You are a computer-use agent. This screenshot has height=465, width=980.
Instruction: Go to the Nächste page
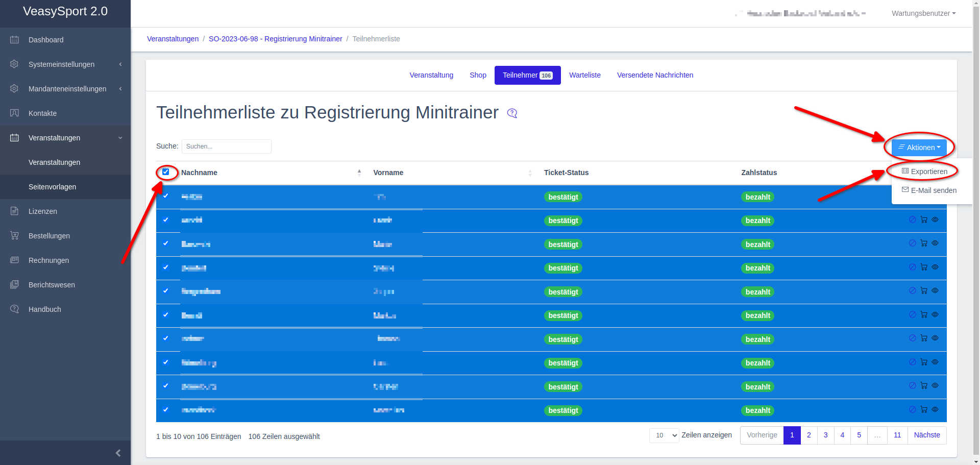coord(926,435)
